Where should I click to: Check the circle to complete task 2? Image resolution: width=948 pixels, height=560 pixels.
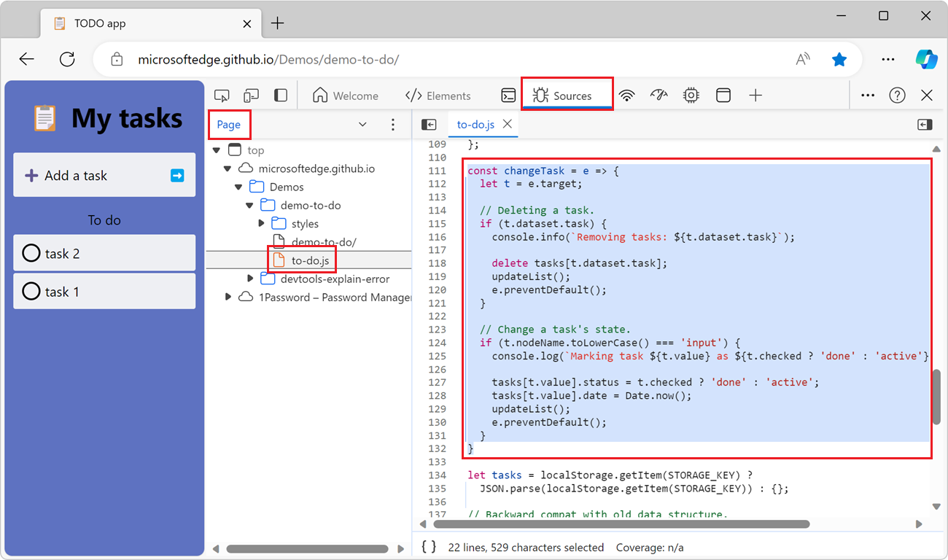[x=31, y=252]
